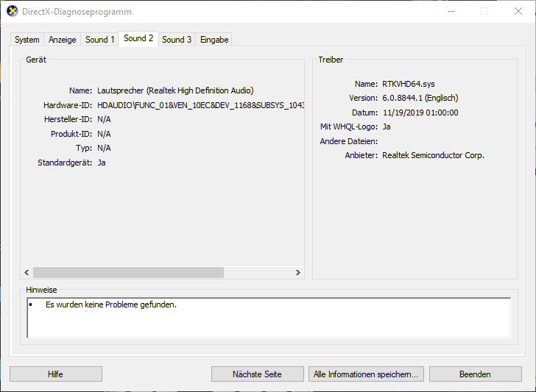Select the Sound 2 tab
This screenshot has width=536, height=392.
coord(138,38)
